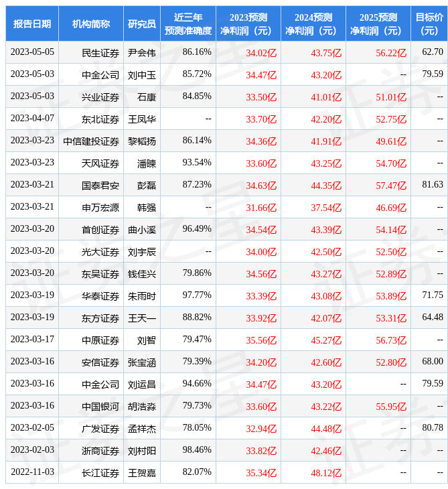Click the 2024预测净利润 column header
The image size is (448, 489).
[x=313, y=23]
